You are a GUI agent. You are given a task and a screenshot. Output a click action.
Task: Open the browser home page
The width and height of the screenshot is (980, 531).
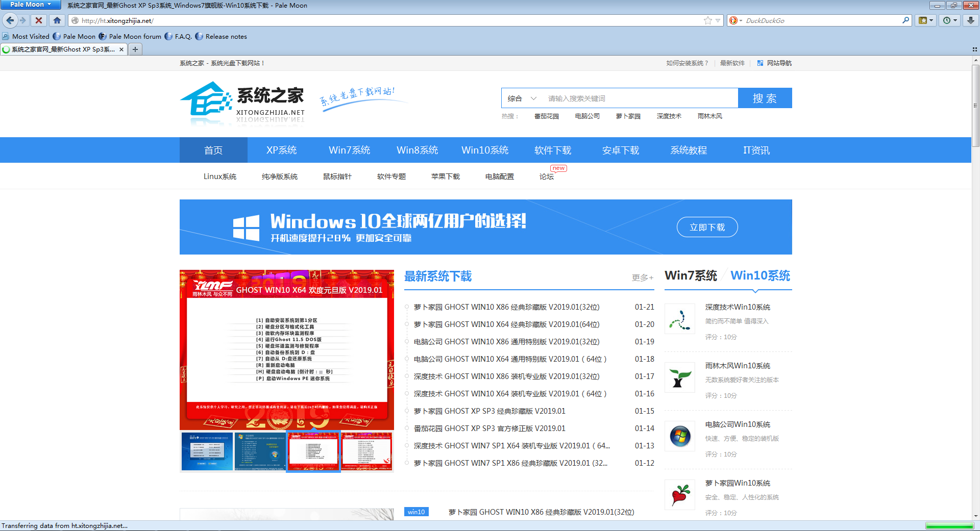pos(57,20)
